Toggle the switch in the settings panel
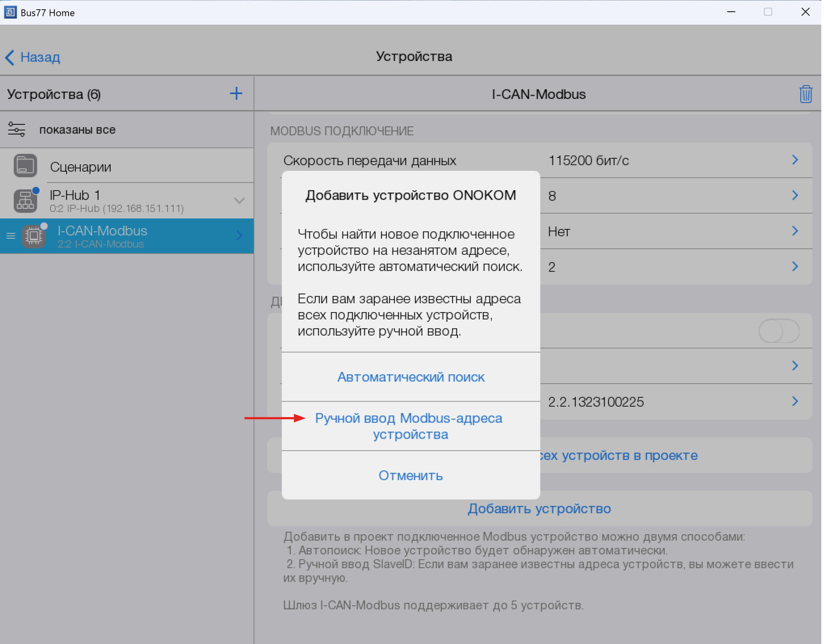The width and height of the screenshot is (824, 644). [x=778, y=331]
